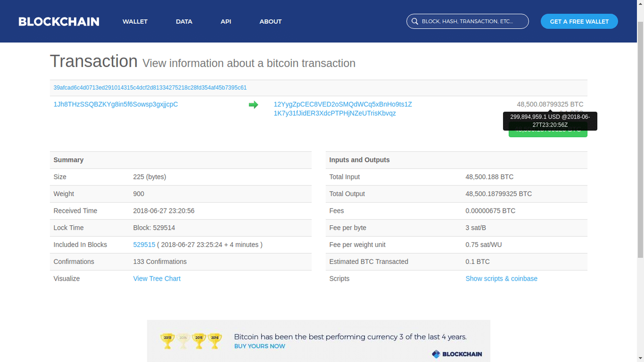
Task: Click the GET A FREE WALLET button
Action: coord(579,21)
